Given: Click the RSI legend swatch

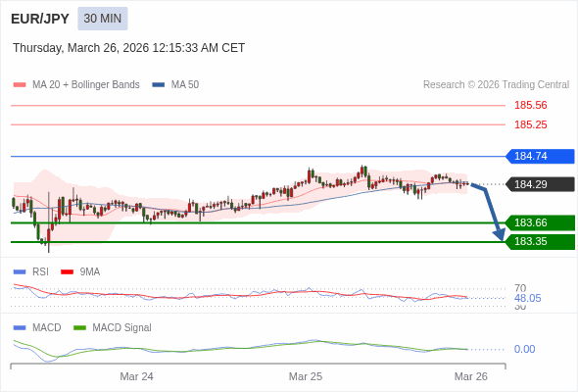Looking at the screenshot, I should pyautogui.click(x=20, y=272).
